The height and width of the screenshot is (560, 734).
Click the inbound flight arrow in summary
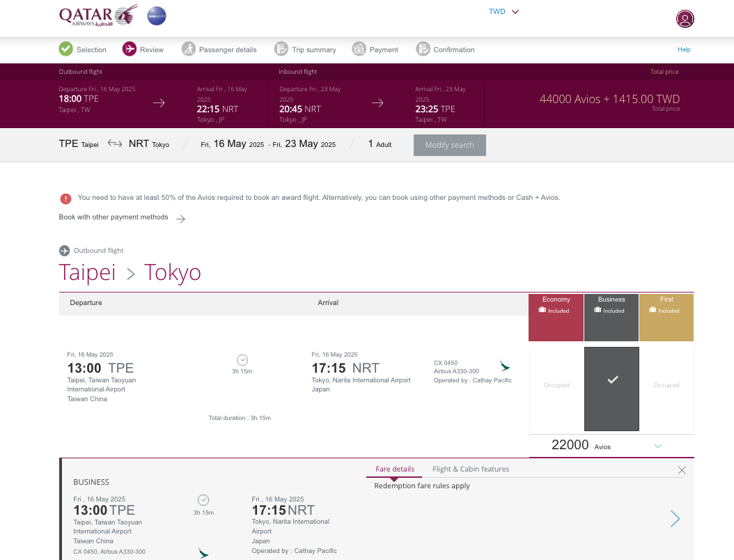pos(377,103)
